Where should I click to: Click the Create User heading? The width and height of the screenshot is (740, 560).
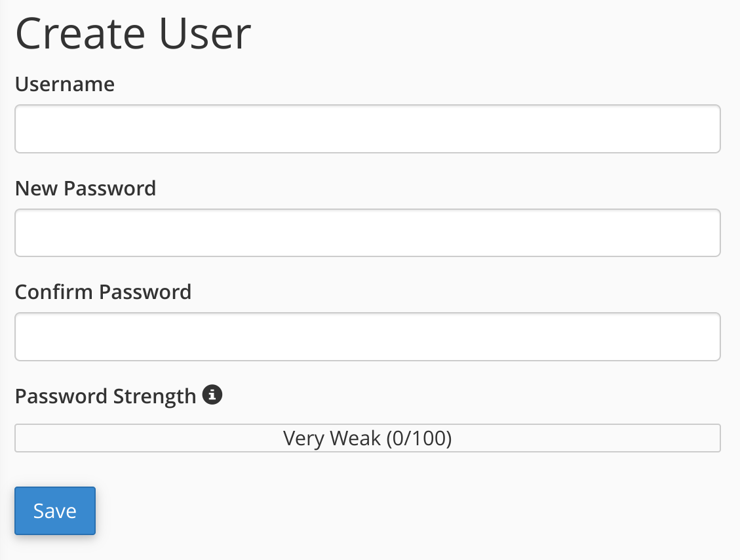point(133,34)
